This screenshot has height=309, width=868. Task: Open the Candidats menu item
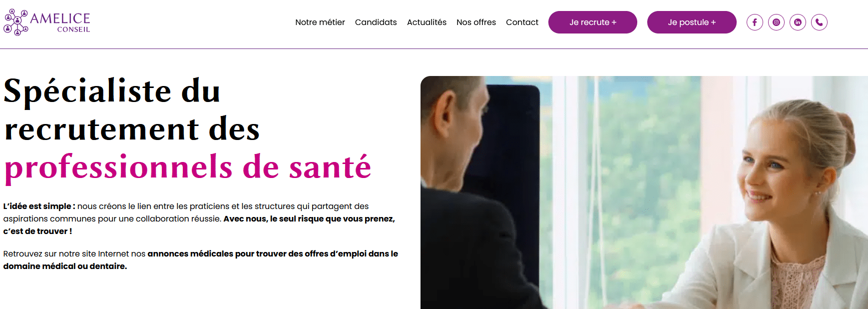(x=376, y=22)
